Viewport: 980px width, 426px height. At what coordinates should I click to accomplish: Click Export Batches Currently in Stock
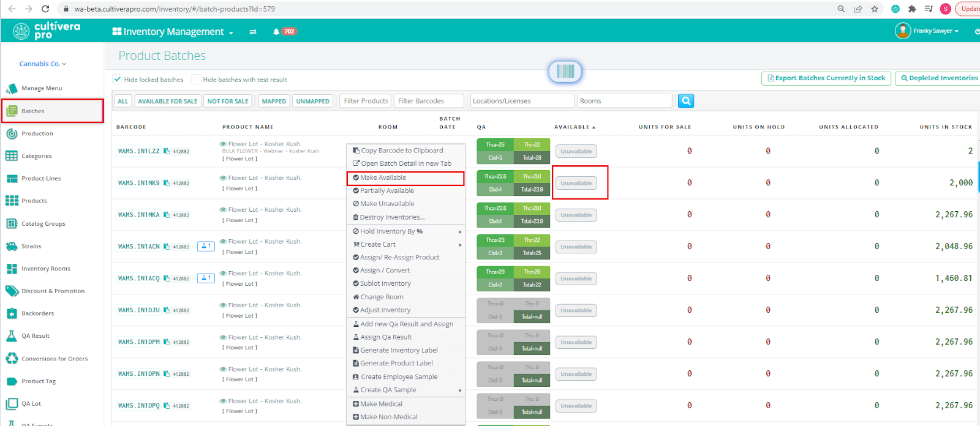click(826, 78)
